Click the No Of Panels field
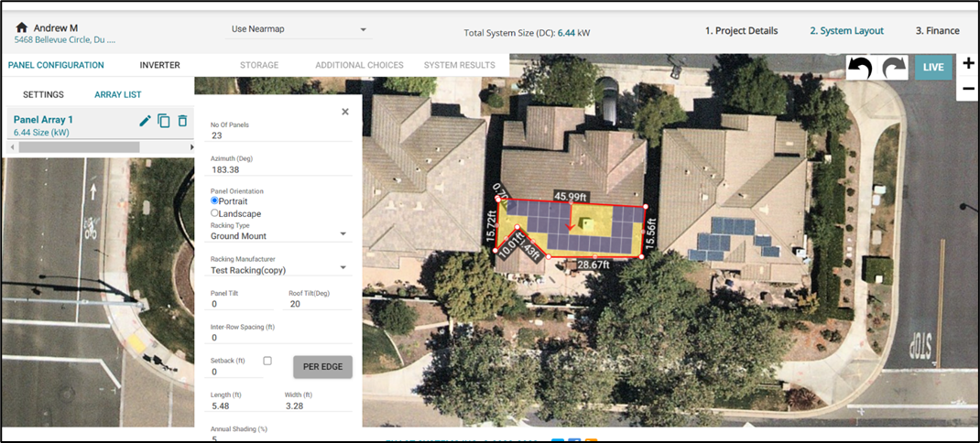This screenshot has height=443, width=980. click(x=280, y=135)
